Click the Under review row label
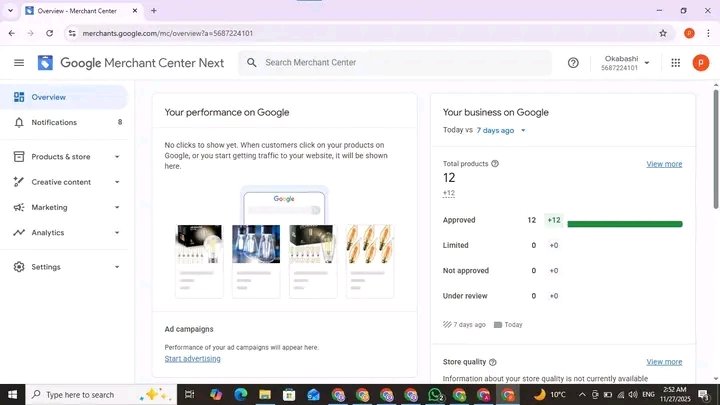The width and height of the screenshot is (720, 405). click(x=465, y=296)
